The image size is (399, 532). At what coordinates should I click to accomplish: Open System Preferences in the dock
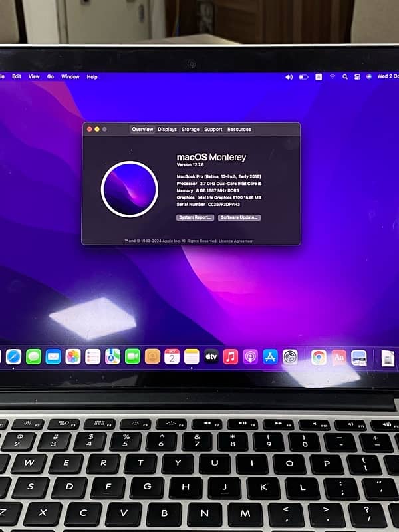pyautogui.click(x=290, y=357)
